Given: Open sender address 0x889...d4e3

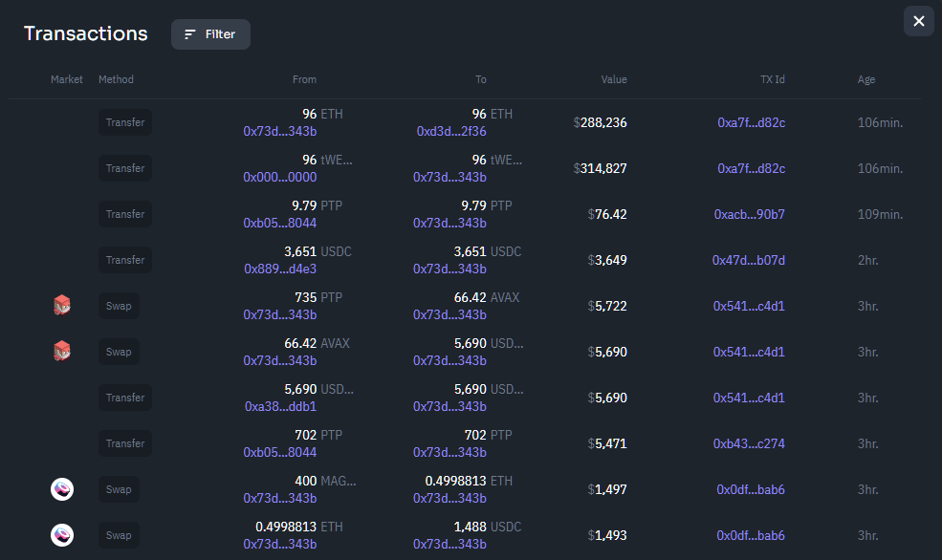Looking at the screenshot, I should (x=280, y=269).
